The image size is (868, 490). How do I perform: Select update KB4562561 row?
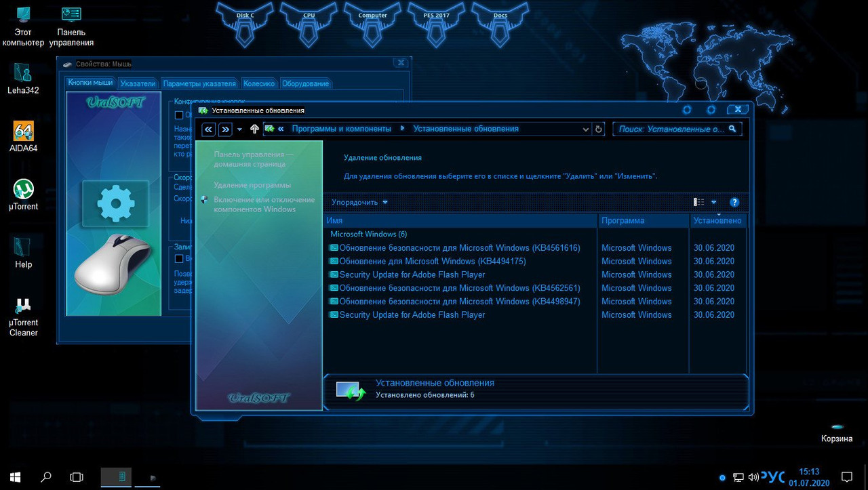534,288
